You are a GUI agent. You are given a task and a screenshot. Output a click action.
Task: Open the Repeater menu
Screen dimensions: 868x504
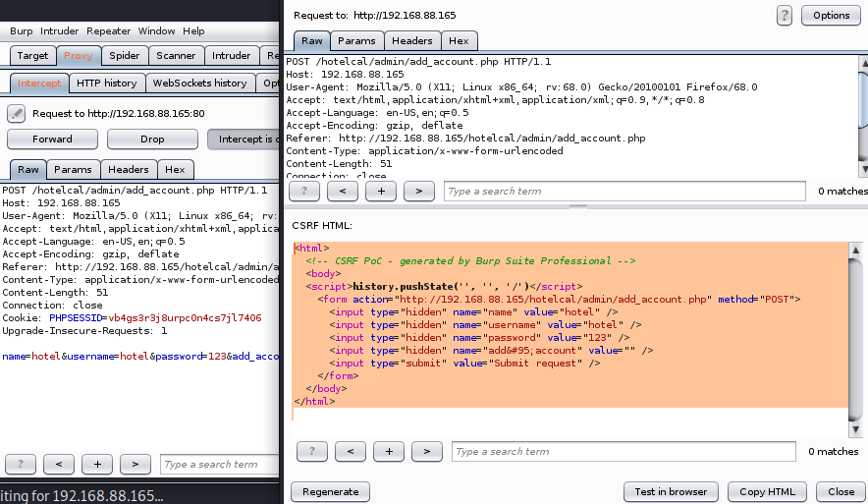click(x=108, y=31)
